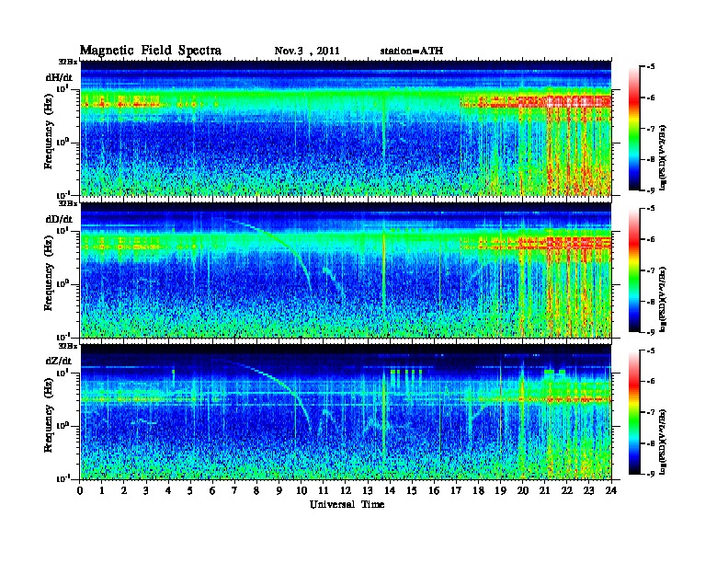
Task: Click the 10¹ frequency tick of the dH/dt panel
Action: [x=63, y=89]
